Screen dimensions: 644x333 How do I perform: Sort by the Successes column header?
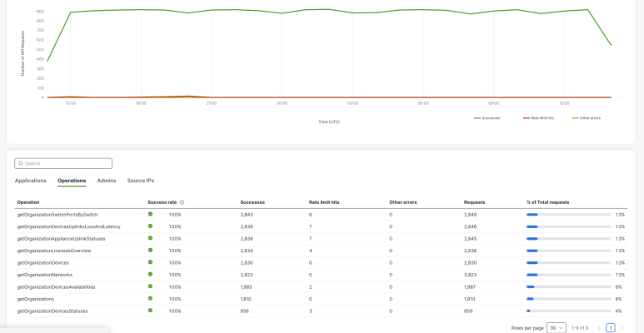click(x=252, y=202)
